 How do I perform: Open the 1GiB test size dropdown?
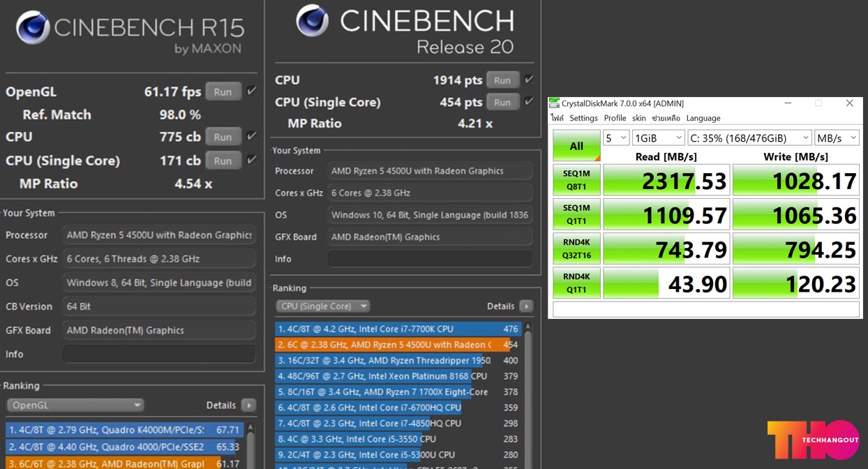tap(658, 137)
